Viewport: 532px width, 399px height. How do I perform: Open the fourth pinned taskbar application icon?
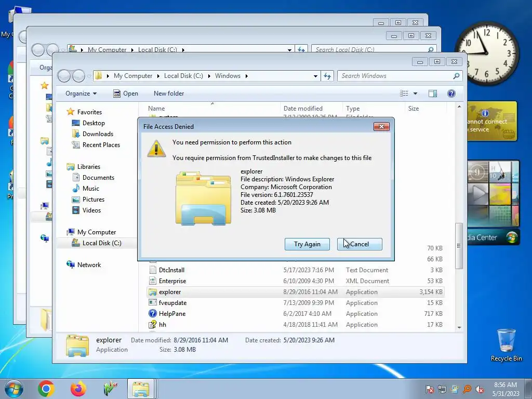tap(110, 389)
